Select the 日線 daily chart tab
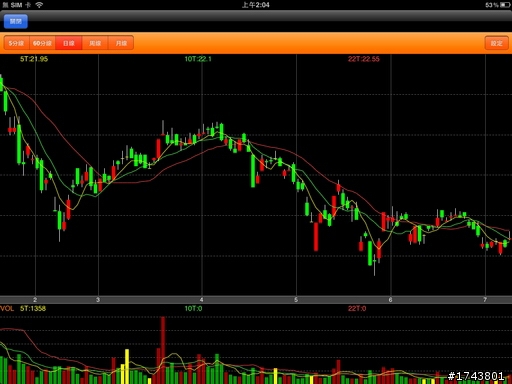 (69, 43)
